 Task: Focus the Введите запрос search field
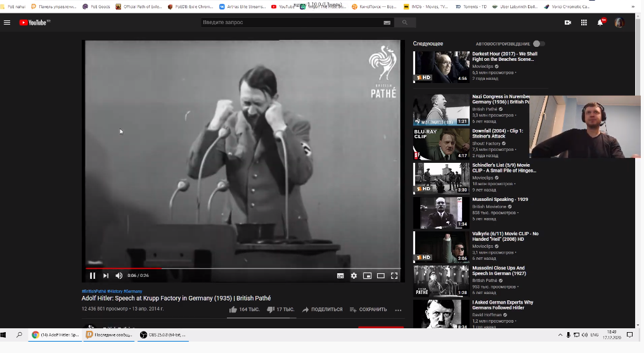[292, 22]
